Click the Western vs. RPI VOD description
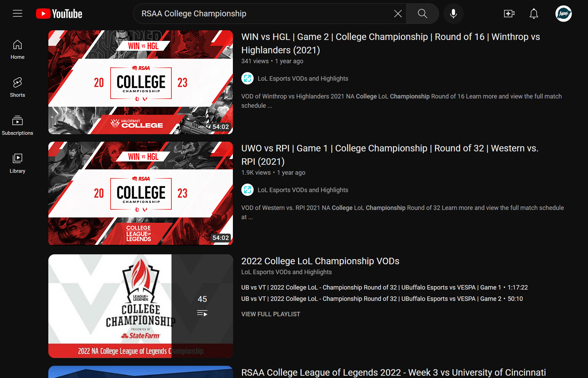This screenshot has width=588, height=378. coord(402,212)
